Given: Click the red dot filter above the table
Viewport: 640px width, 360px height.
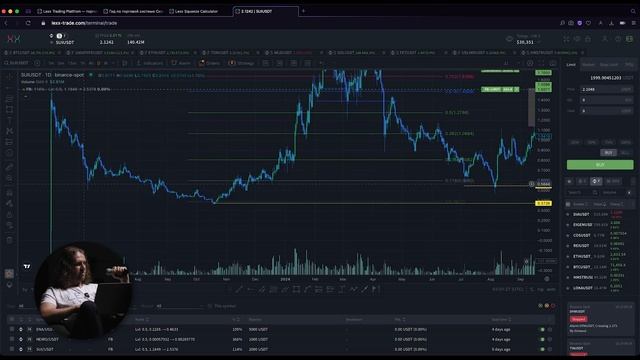Looking at the screenshot, I should pos(553,306).
